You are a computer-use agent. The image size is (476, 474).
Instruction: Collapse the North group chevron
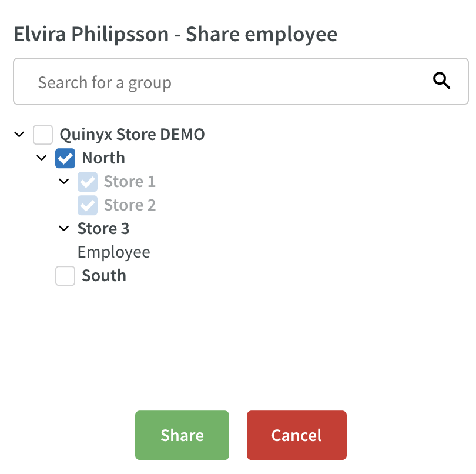point(42,158)
